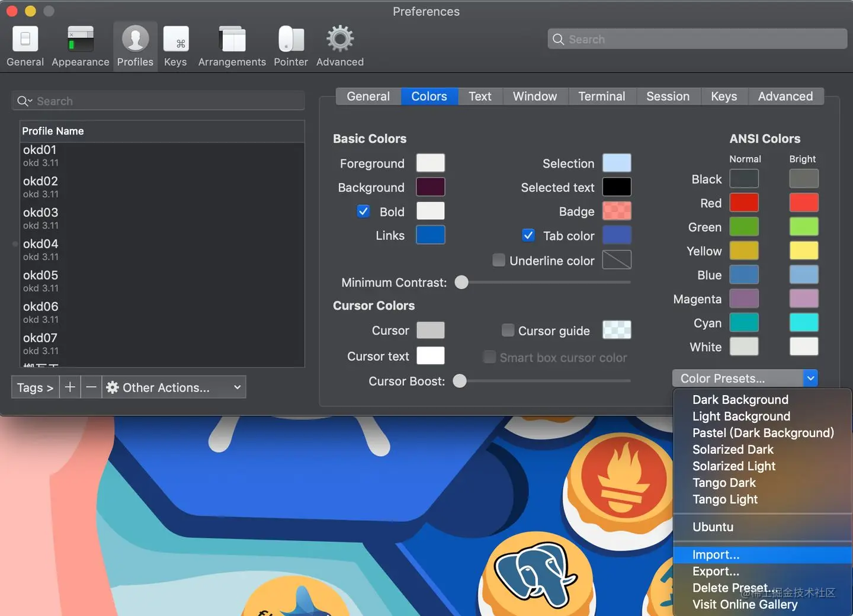853x616 pixels.
Task: Choose Light Background preset
Action: pos(762,416)
